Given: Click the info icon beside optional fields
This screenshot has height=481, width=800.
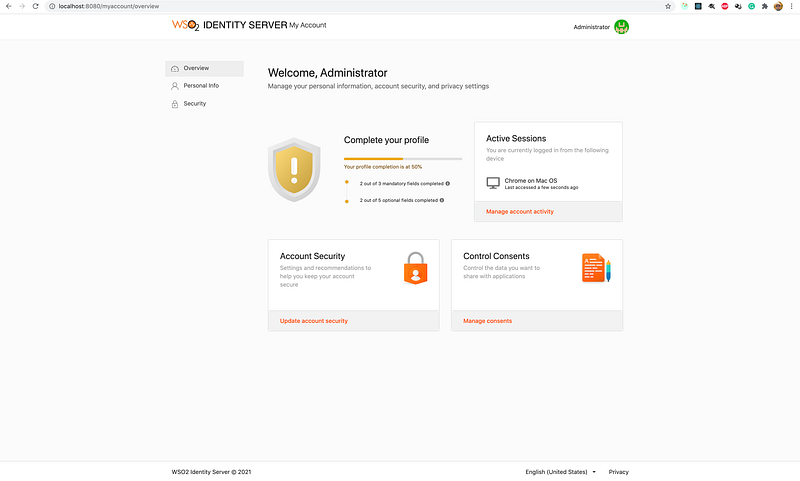Looking at the screenshot, I should click(x=442, y=200).
